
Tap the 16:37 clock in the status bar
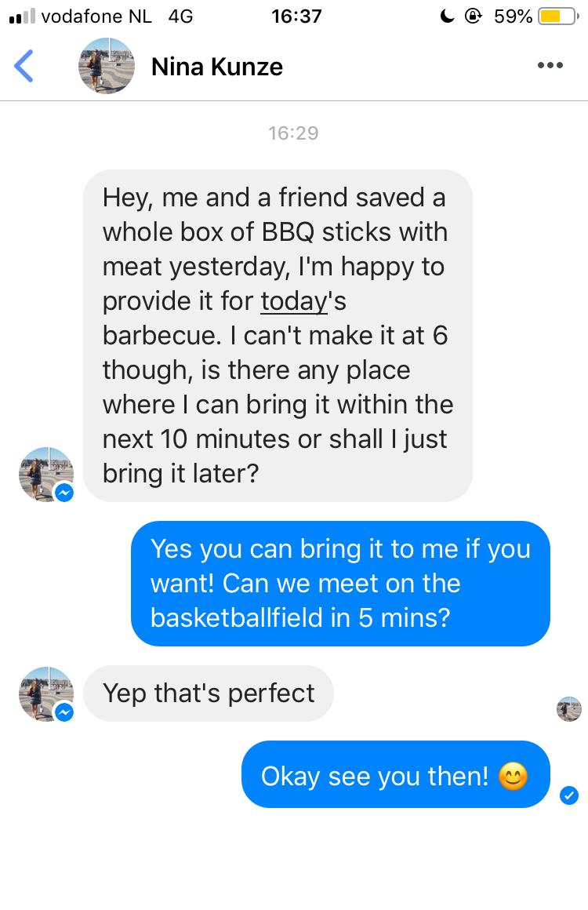coord(296,16)
